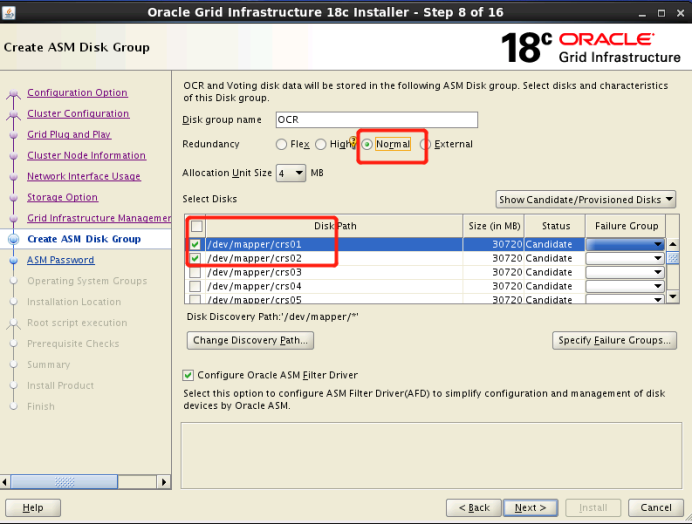
Task: Select the Normal redundancy option
Action: click(367, 144)
